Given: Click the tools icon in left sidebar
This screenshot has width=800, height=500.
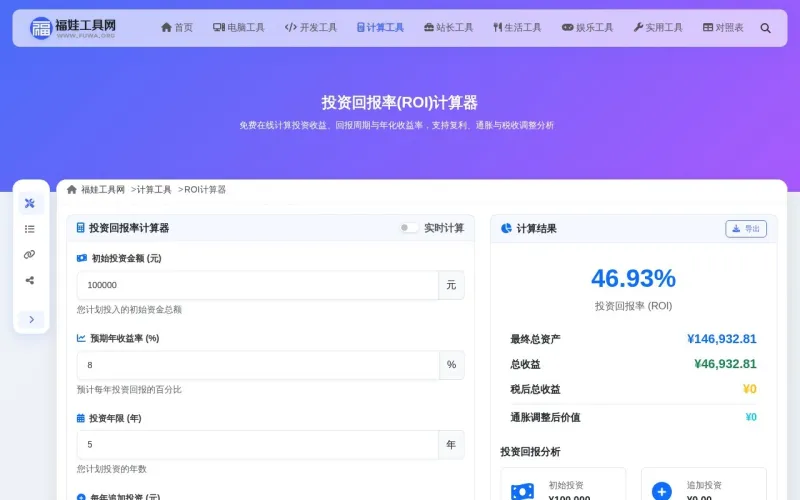Looking at the screenshot, I should (30, 204).
